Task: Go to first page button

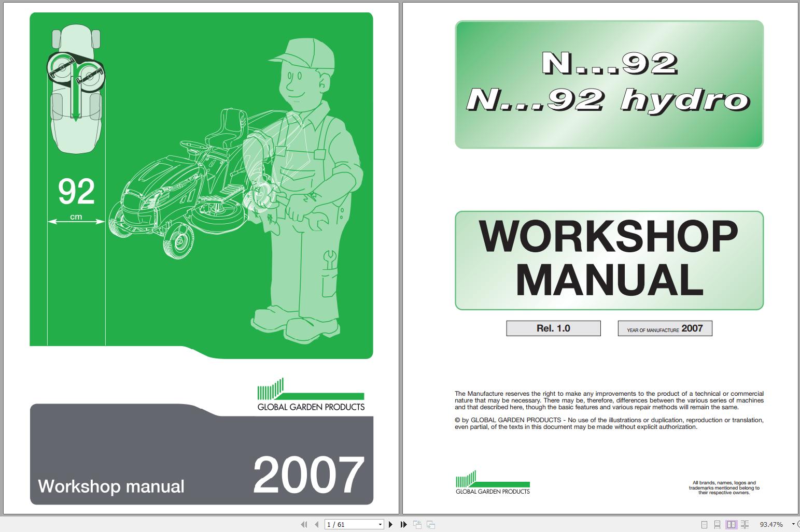Action: pyautogui.click(x=304, y=524)
